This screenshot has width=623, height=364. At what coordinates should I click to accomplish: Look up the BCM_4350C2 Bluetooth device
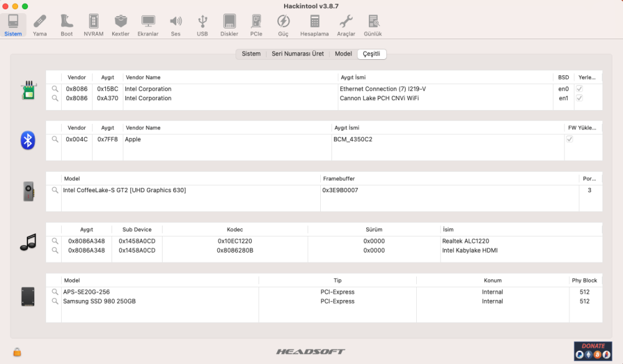tap(55, 139)
